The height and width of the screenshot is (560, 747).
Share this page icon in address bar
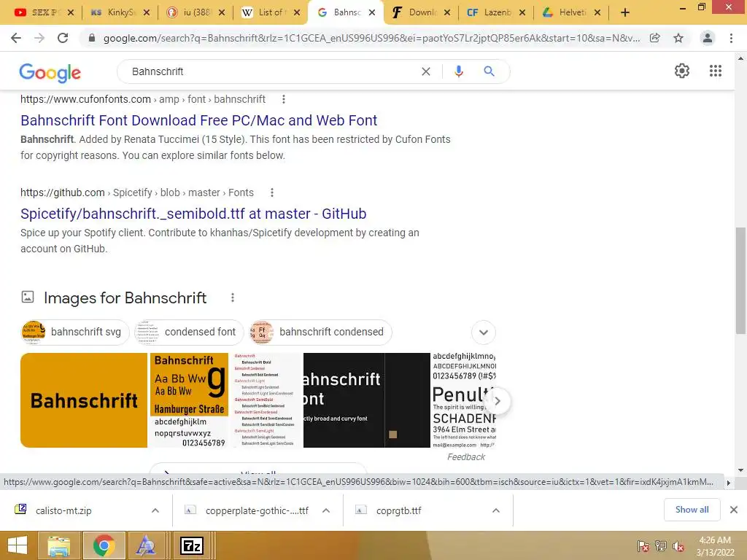pyautogui.click(x=655, y=38)
